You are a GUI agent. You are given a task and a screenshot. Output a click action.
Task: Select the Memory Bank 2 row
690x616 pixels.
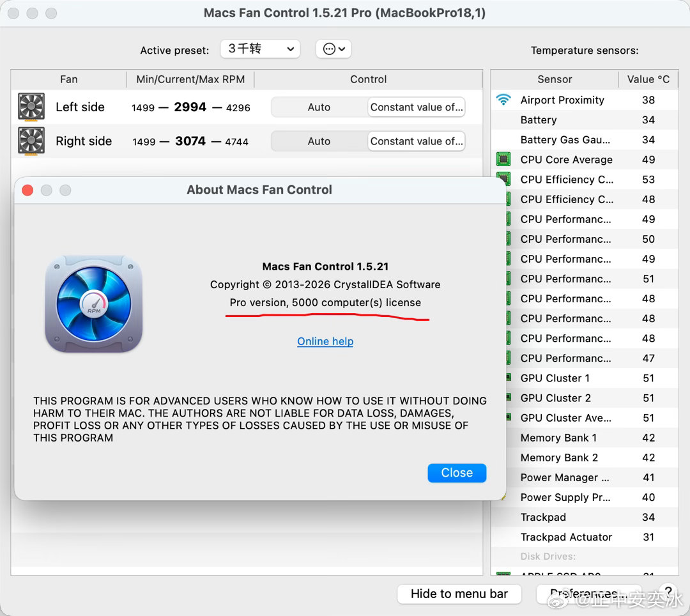(x=592, y=458)
